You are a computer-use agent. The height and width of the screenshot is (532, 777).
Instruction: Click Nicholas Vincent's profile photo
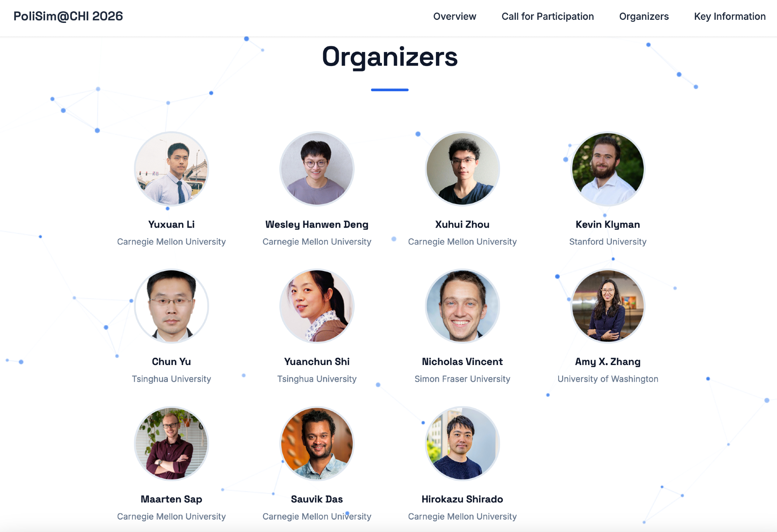click(462, 306)
